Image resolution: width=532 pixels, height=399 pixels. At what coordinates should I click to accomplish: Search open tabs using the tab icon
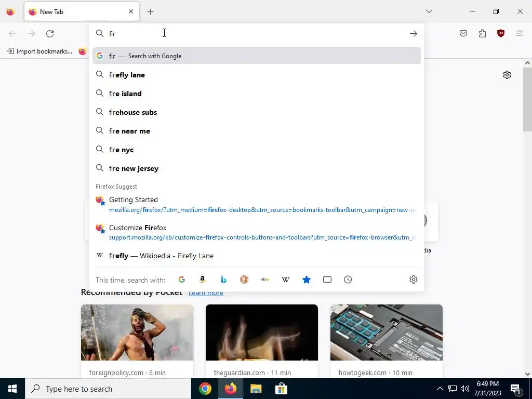327,280
